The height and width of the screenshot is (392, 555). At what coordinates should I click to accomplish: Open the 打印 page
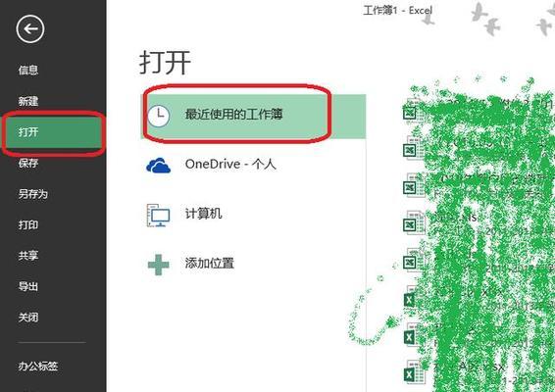28,224
